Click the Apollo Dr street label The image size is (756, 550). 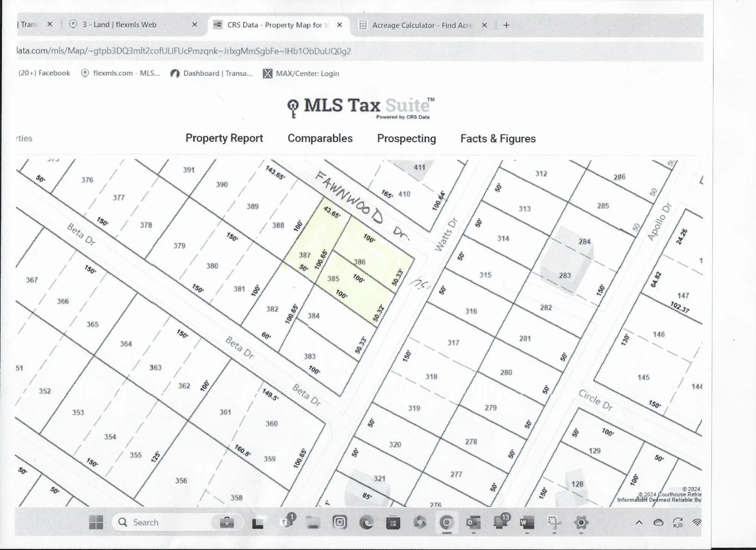pos(659,221)
